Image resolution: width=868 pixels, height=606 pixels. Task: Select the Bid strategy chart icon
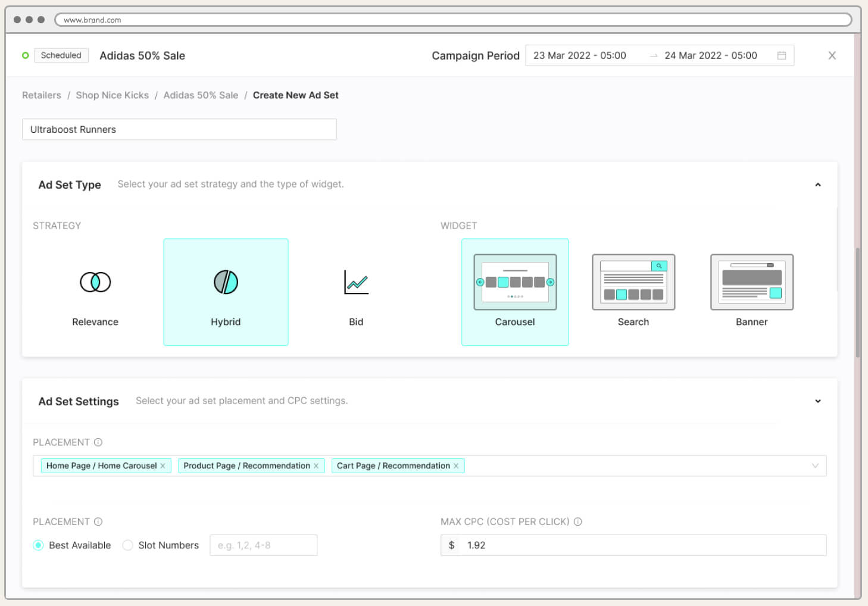356,282
